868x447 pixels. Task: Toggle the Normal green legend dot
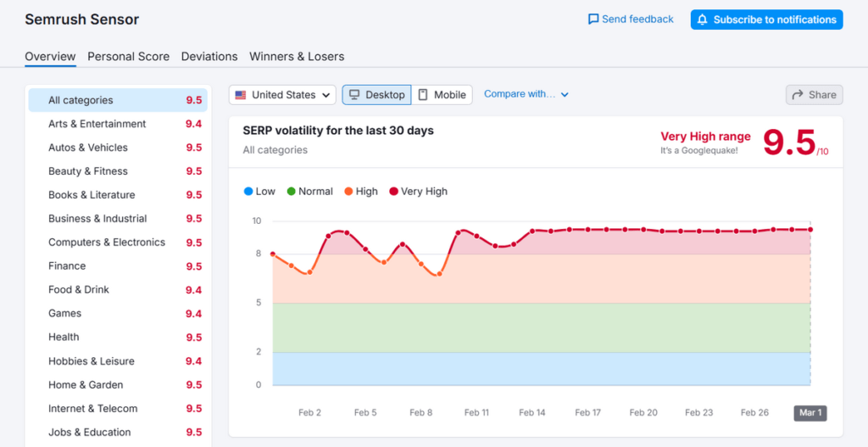pyautogui.click(x=292, y=192)
